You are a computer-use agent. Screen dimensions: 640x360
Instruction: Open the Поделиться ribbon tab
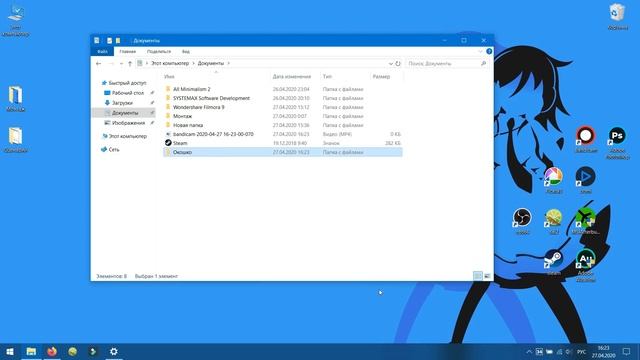159,51
